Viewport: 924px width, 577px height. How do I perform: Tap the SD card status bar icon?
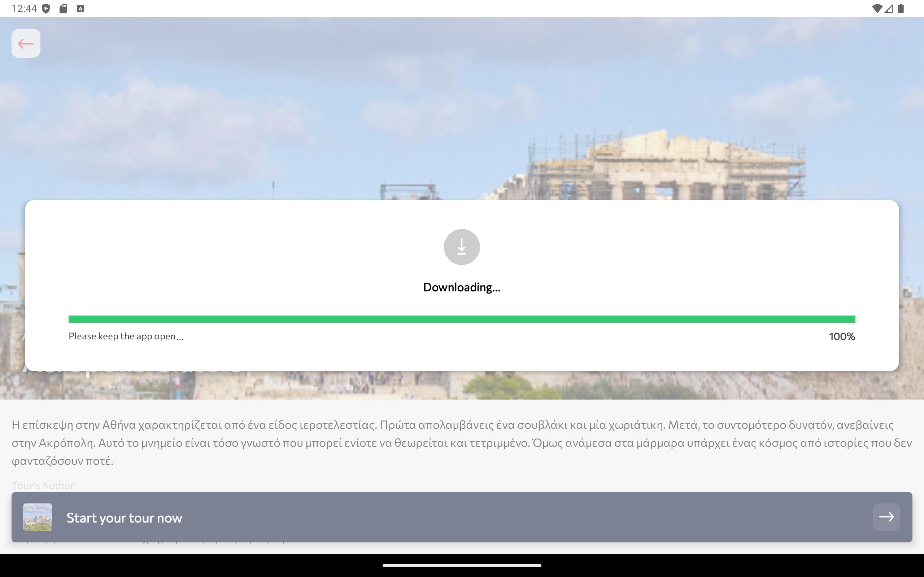pyautogui.click(x=64, y=8)
